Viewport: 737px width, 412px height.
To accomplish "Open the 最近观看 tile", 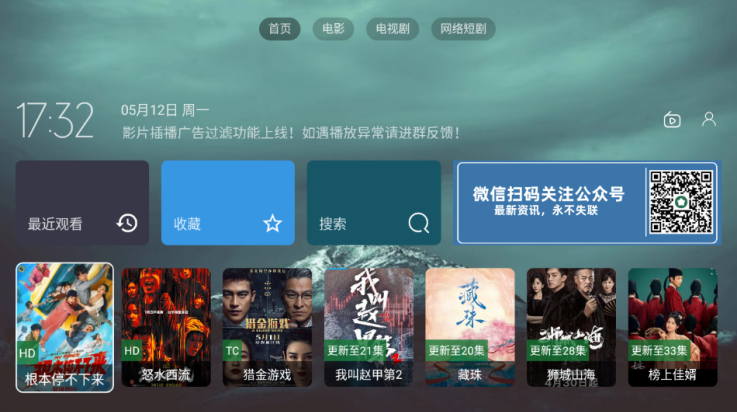I will click(82, 202).
